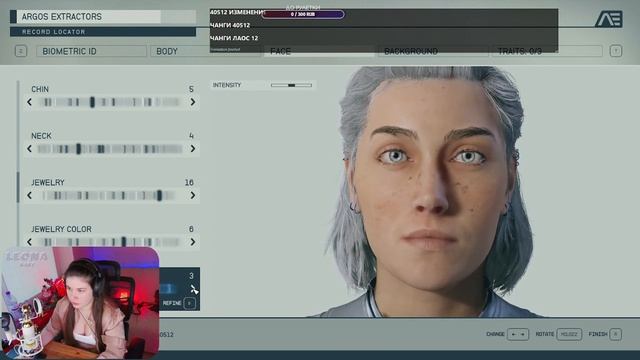Adjust the Jewelry Color slider bar
640x360 pixels.
tap(110, 242)
